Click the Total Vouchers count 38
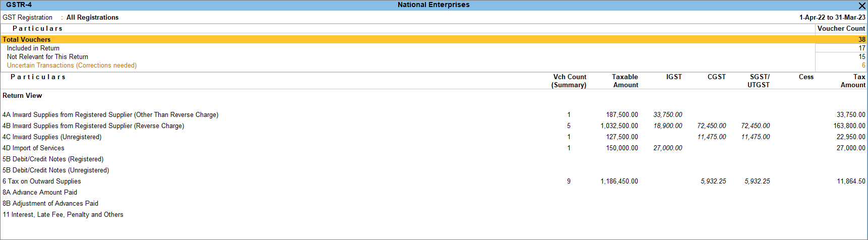This screenshot has width=868, height=240. pos(862,39)
